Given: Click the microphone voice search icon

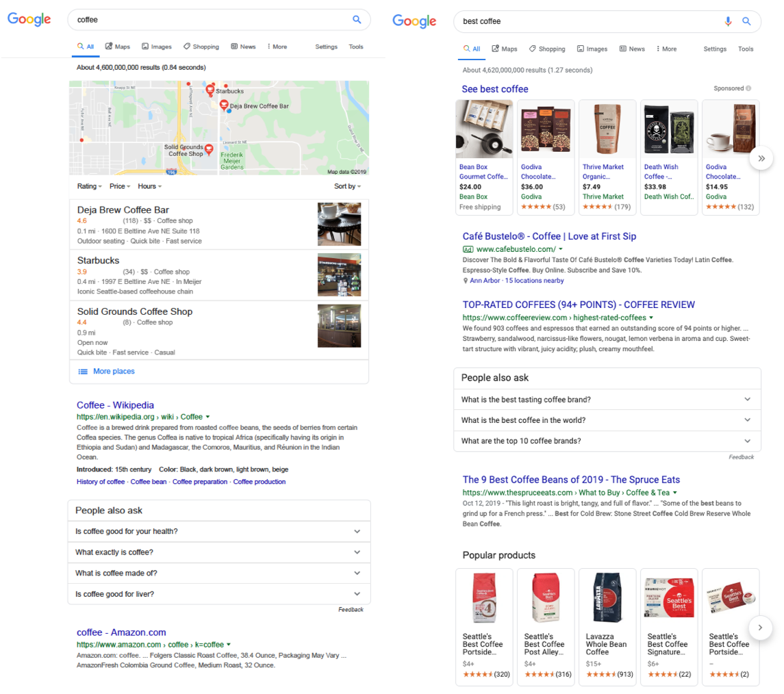Looking at the screenshot, I should [729, 21].
